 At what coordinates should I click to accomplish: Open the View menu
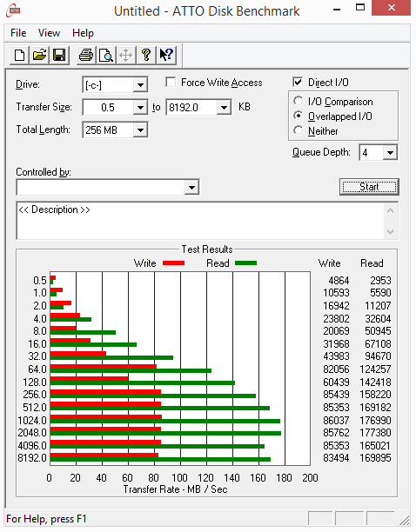(49, 33)
